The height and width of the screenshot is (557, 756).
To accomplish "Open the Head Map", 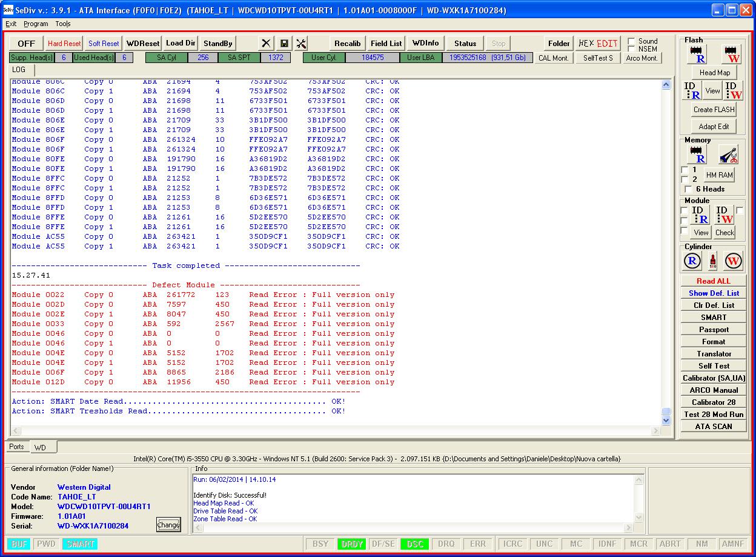I will [x=715, y=73].
